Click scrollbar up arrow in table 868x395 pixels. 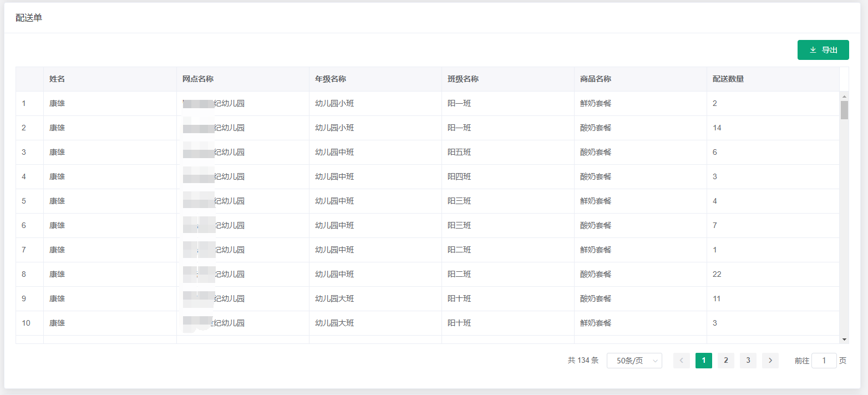(844, 96)
